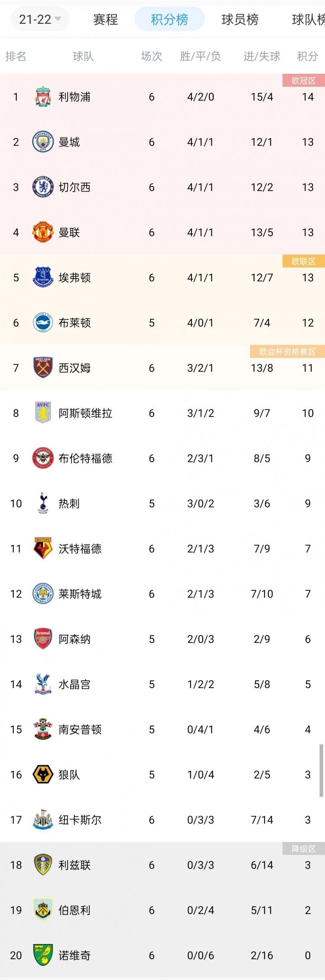The width and height of the screenshot is (325, 980).
Task: Click the vertical scrollbar handle
Action: point(321,770)
